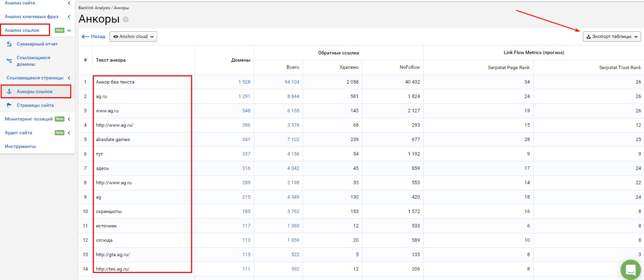This screenshot has height=280, width=644.
Task: Open the Экспорт таблицы dropdown
Action: point(611,36)
